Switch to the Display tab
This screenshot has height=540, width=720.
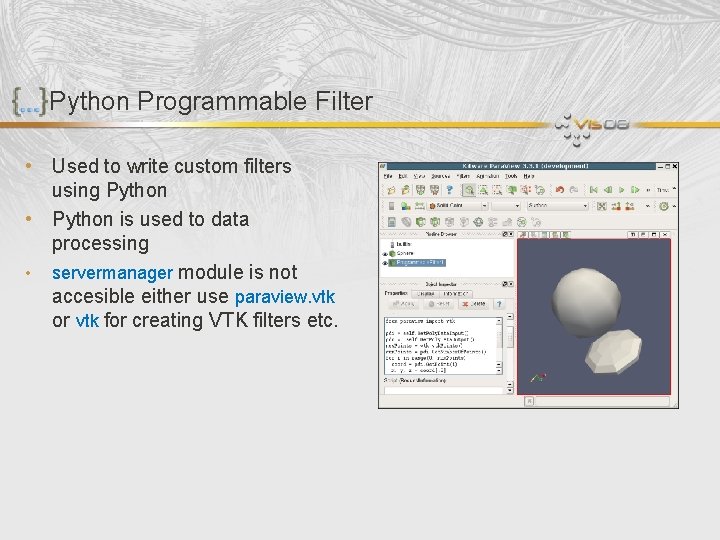point(425,293)
